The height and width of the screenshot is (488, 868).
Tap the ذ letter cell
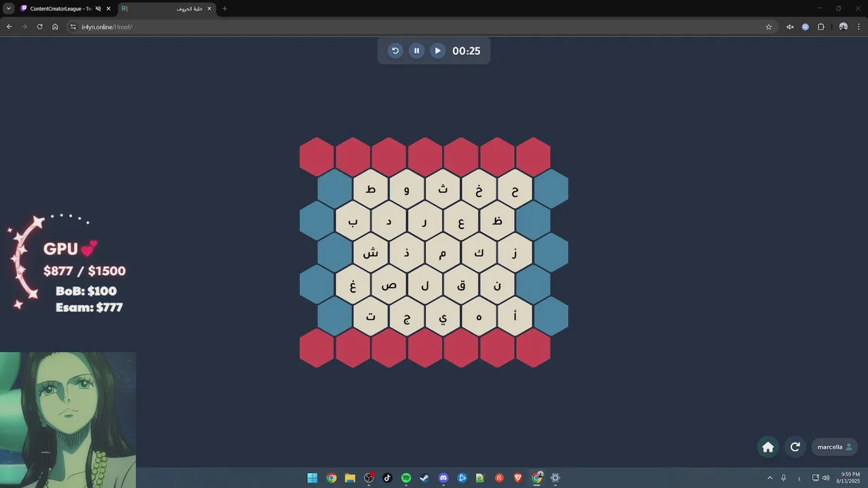[407, 253]
